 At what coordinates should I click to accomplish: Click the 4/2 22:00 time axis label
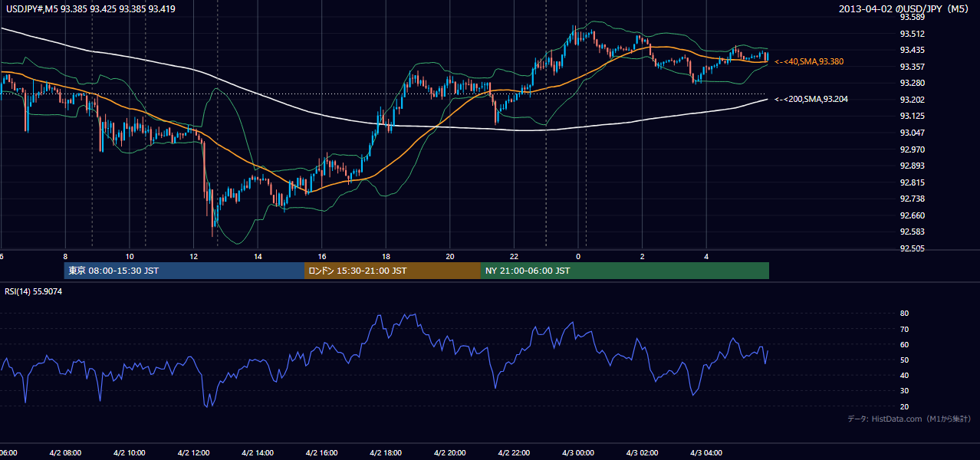514,453
